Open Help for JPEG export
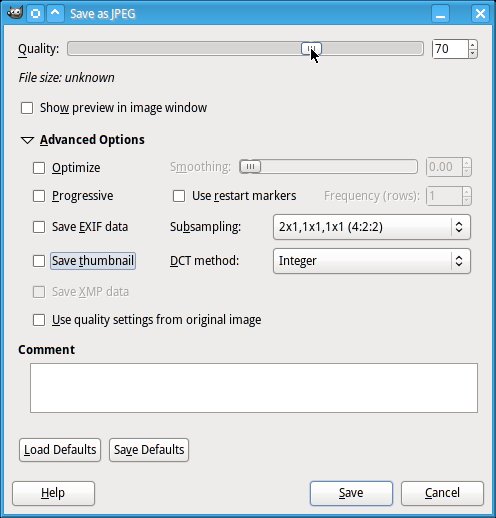 [54, 493]
